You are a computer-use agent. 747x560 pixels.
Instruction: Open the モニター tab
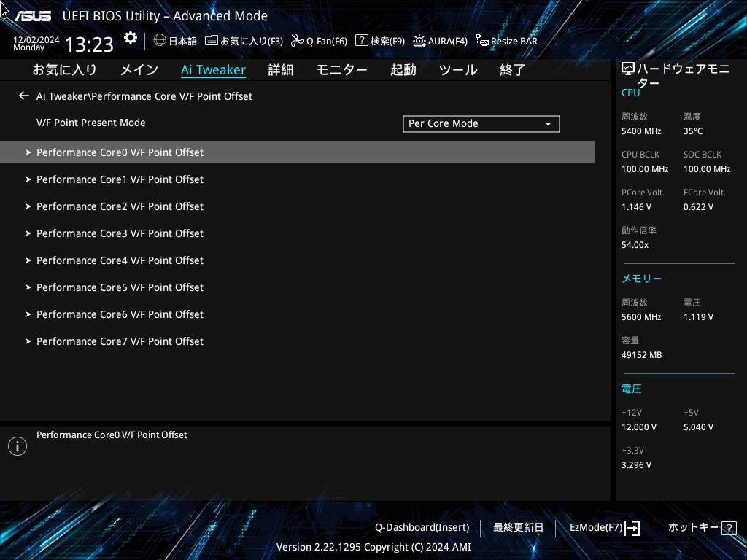tap(341, 69)
